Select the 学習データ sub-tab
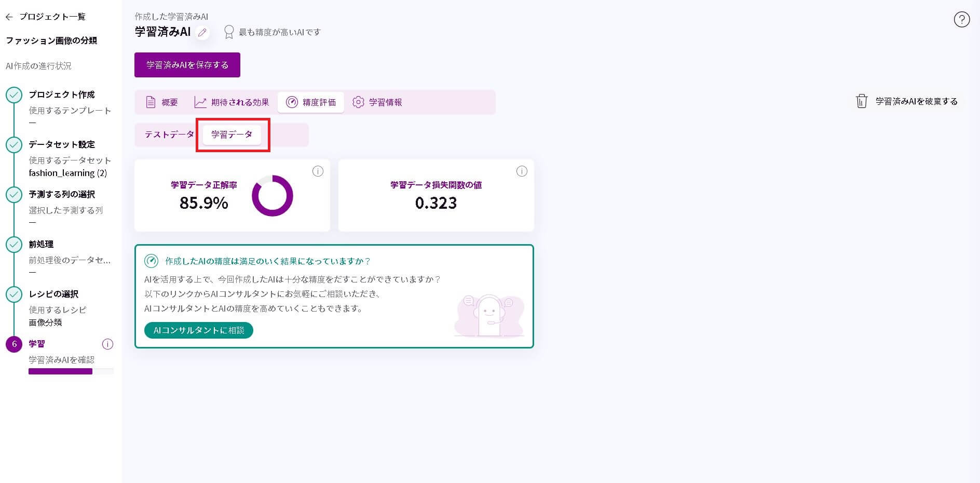 tap(232, 135)
